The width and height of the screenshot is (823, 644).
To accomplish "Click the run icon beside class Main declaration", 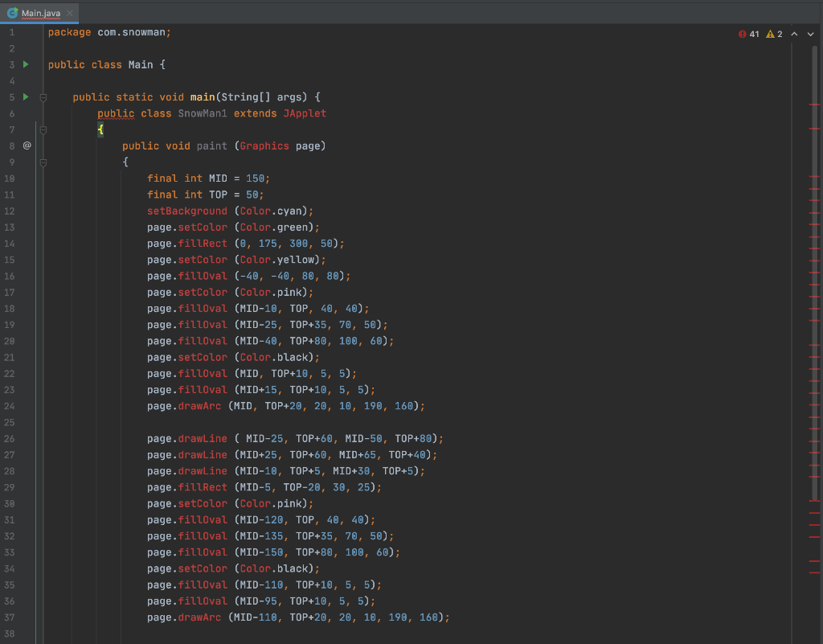I will 24,64.
